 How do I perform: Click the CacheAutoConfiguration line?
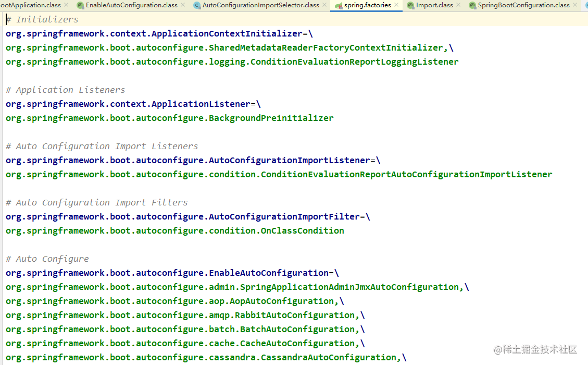pos(185,344)
